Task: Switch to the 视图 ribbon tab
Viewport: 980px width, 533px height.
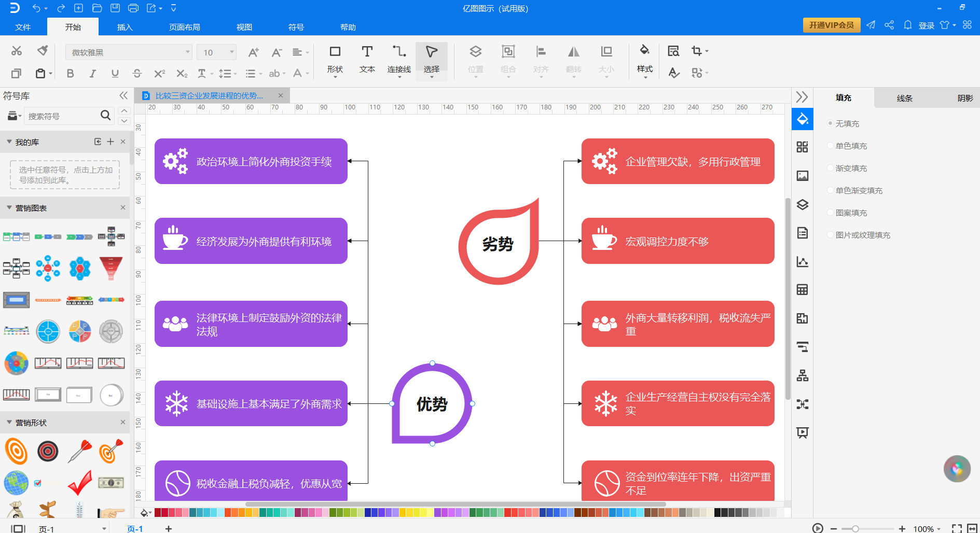Action: click(244, 27)
